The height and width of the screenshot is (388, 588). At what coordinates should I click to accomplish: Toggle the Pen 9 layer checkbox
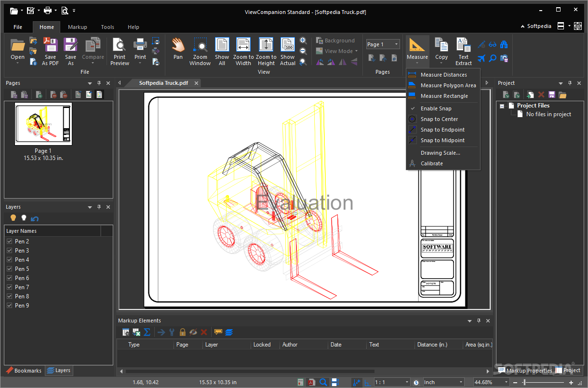tap(9, 306)
